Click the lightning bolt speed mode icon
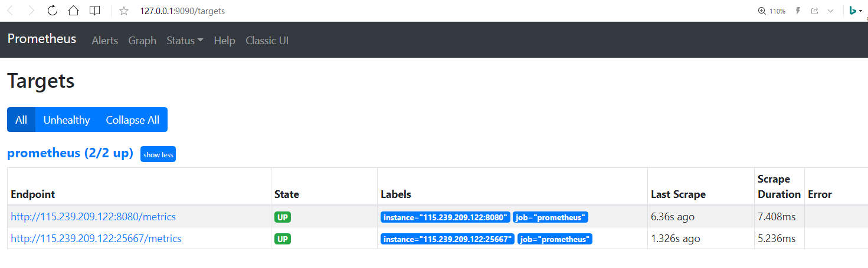Screen dimensions: 868x268 [x=798, y=11]
